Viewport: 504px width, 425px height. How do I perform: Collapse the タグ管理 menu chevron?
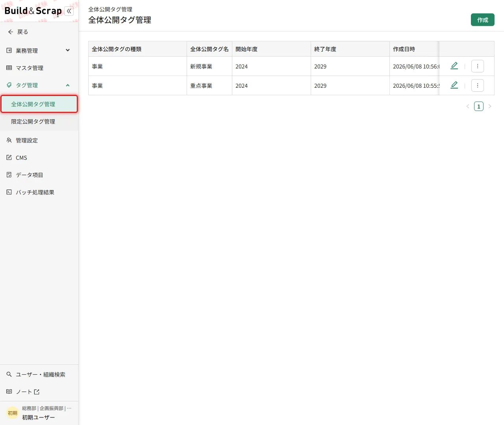pyautogui.click(x=68, y=85)
